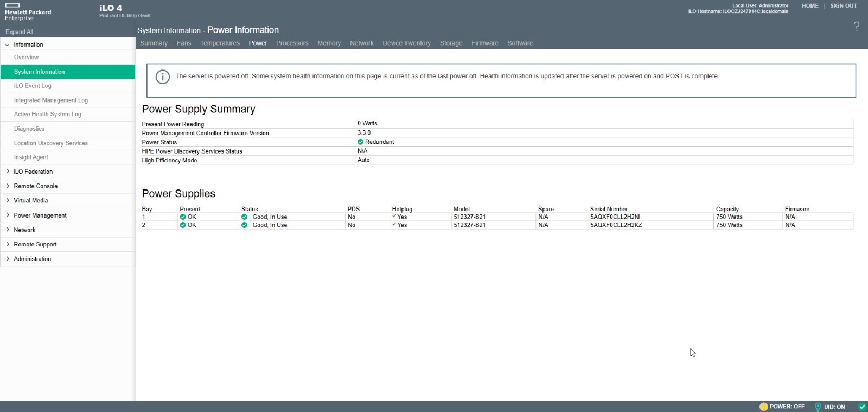Click Bay 1 model 512327-B21
Viewport: 868px width, 412px height.
469,217
